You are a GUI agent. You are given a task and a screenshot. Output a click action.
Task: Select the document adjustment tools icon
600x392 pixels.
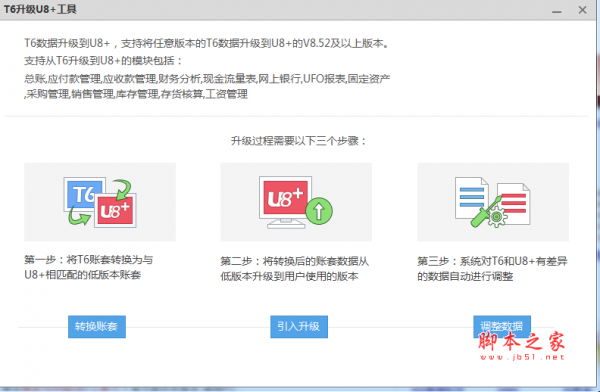[493, 202]
